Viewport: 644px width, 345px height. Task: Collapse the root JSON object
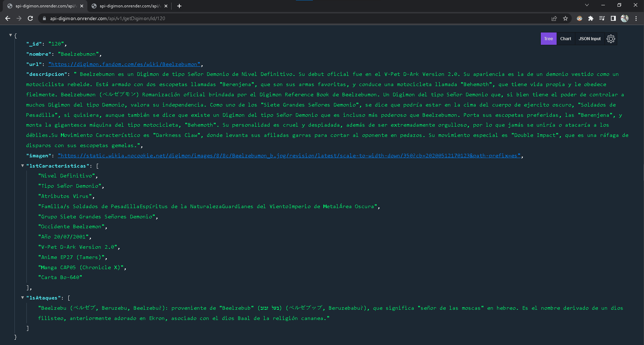point(11,35)
